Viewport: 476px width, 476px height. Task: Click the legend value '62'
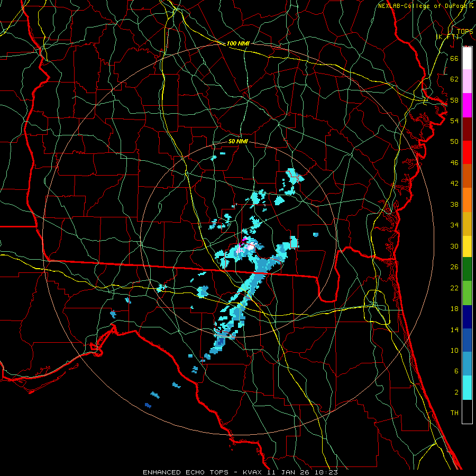[x=454, y=79]
